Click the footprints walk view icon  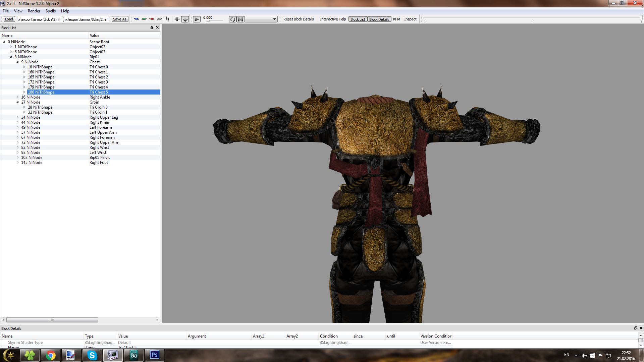click(167, 19)
